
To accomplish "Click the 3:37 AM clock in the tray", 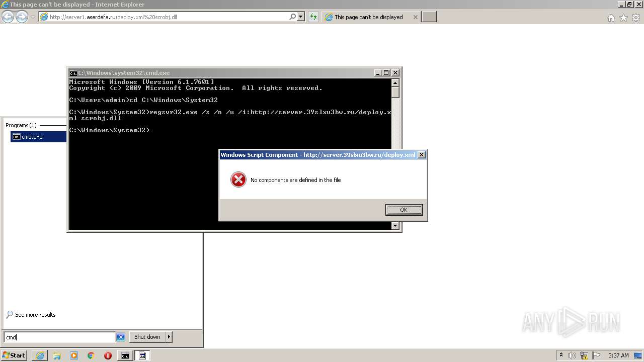I will tap(618, 355).
